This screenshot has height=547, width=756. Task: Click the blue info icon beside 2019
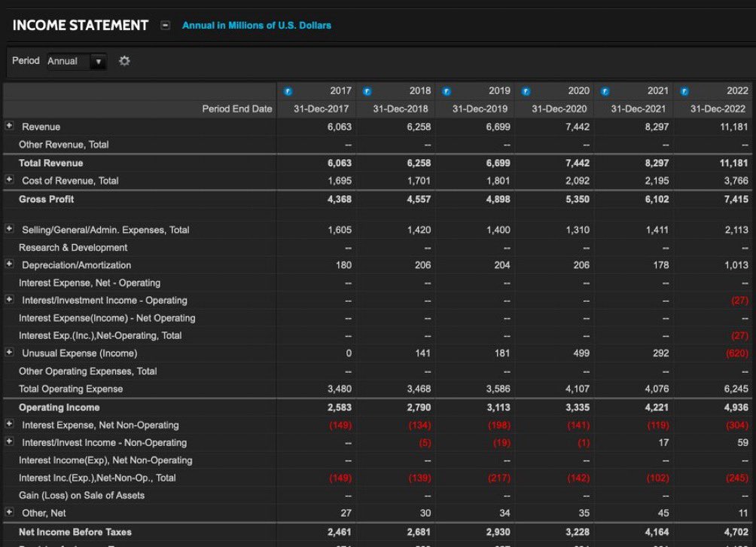click(x=447, y=91)
